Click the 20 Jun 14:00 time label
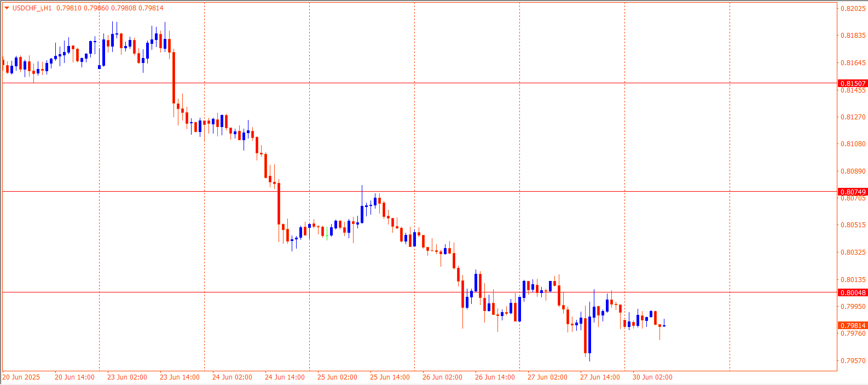 click(74, 377)
